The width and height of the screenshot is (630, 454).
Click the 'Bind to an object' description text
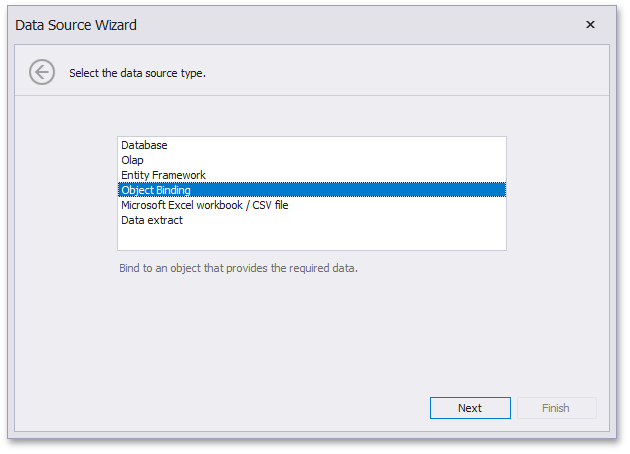tap(237, 268)
